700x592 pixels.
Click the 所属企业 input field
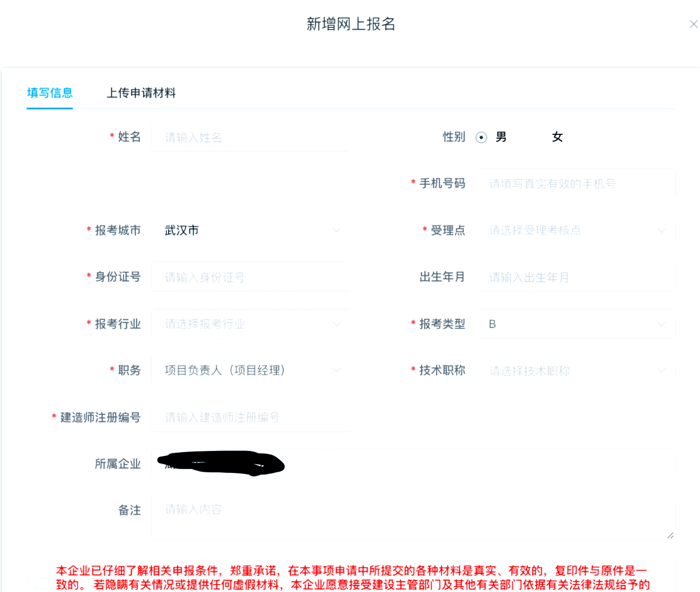(413, 464)
